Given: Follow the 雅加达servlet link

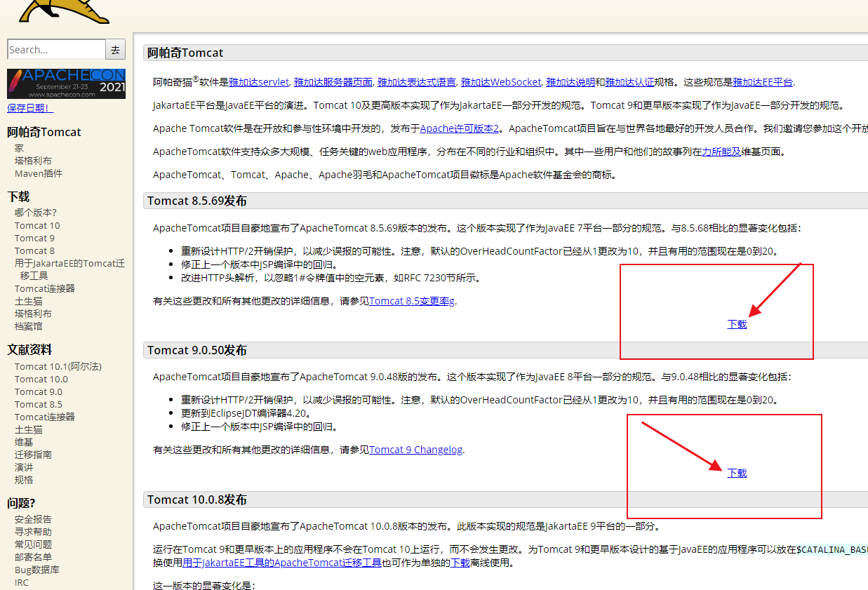Looking at the screenshot, I should 258,82.
